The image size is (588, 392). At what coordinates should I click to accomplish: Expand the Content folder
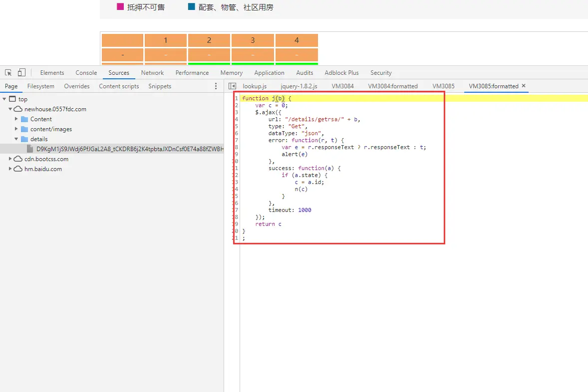[x=16, y=119]
